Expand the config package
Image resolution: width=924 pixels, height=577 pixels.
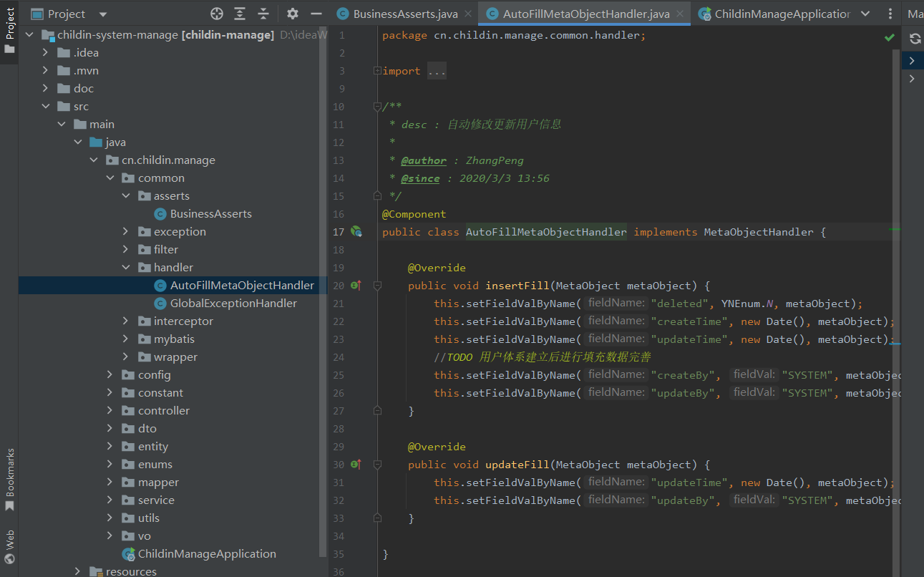[x=110, y=375]
